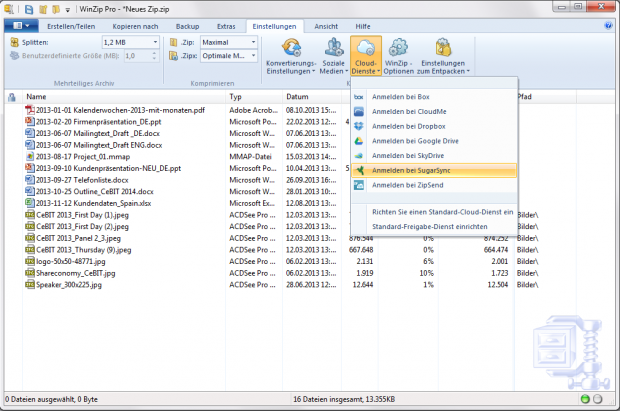Open Konvertierungs-Einstellungen ribbon icon
The height and width of the screenshot is (411, 620).
(x=291, y=48)
